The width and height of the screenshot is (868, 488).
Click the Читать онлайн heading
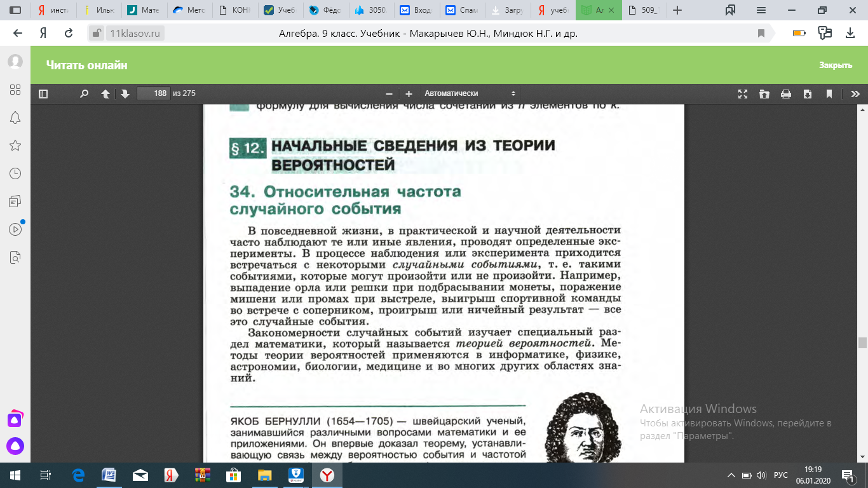pyautogui.click(x=87, y=65)
